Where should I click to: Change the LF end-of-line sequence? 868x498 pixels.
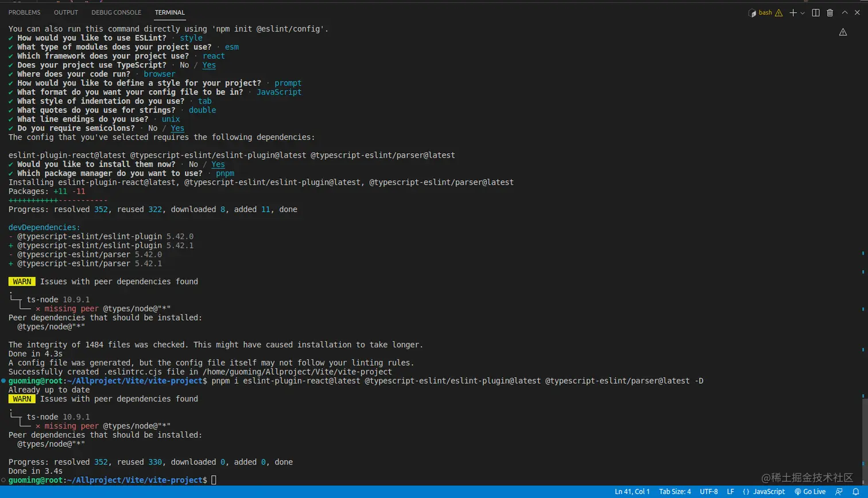pyautogui.click(x=731, y=492)
